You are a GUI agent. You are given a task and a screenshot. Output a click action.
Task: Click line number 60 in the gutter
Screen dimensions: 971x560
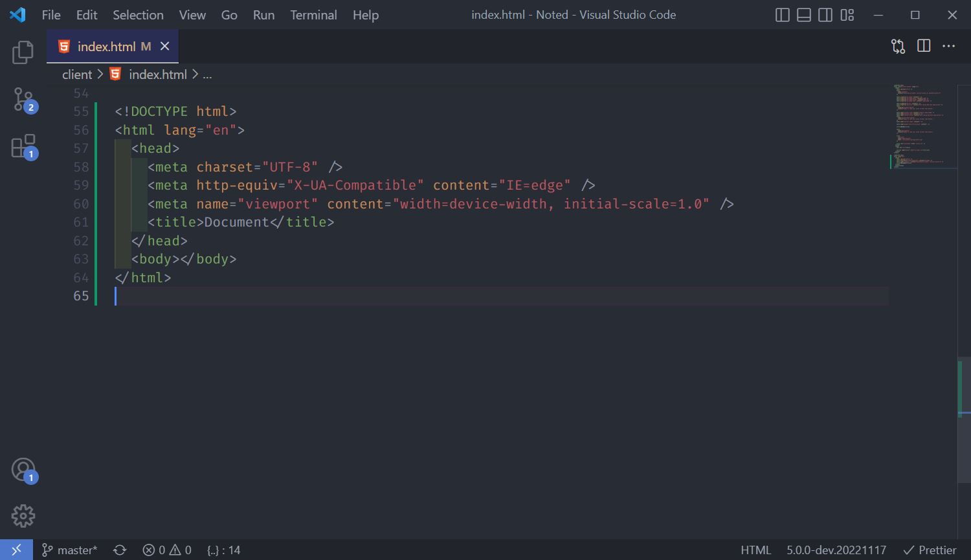81,204
